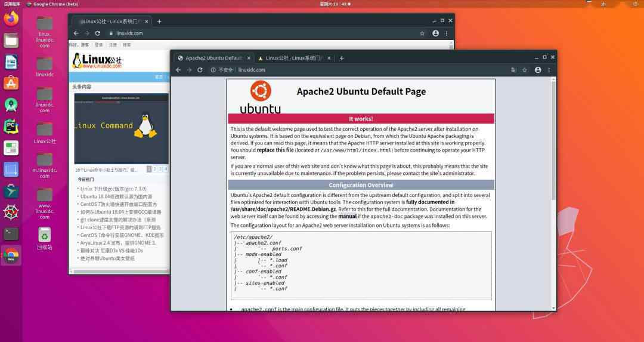Bookmark the page in the rear linuxidc.com window
This screenshot has width=644, height=342.
coord(422,33)
